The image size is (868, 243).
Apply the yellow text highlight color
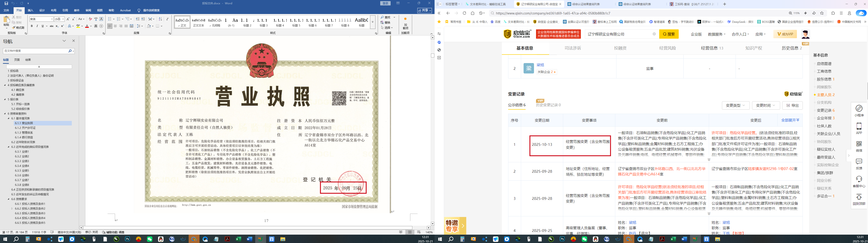tap(78, 26)
